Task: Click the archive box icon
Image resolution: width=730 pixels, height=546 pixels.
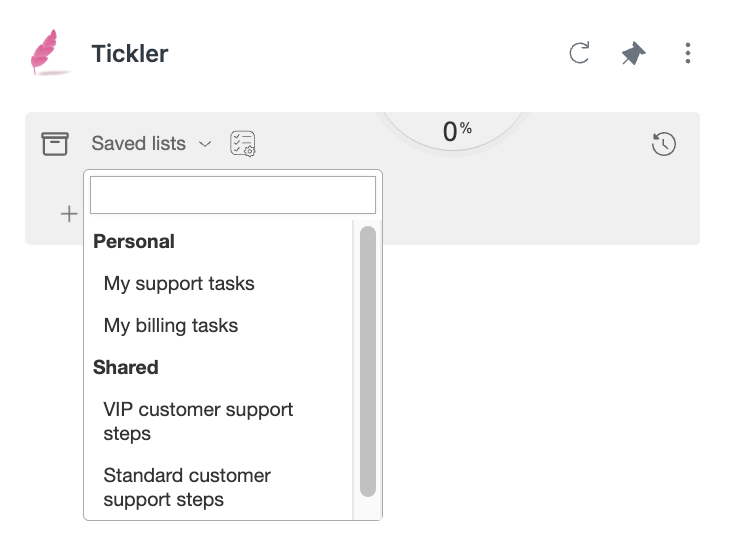Action: coord(55,143)
